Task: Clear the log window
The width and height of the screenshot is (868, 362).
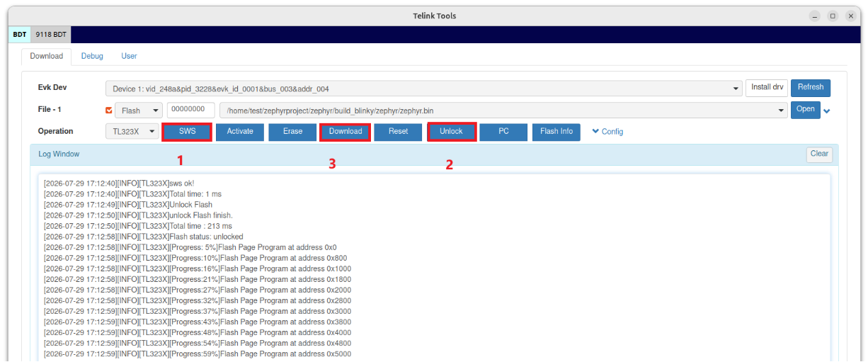Action: 819,154
